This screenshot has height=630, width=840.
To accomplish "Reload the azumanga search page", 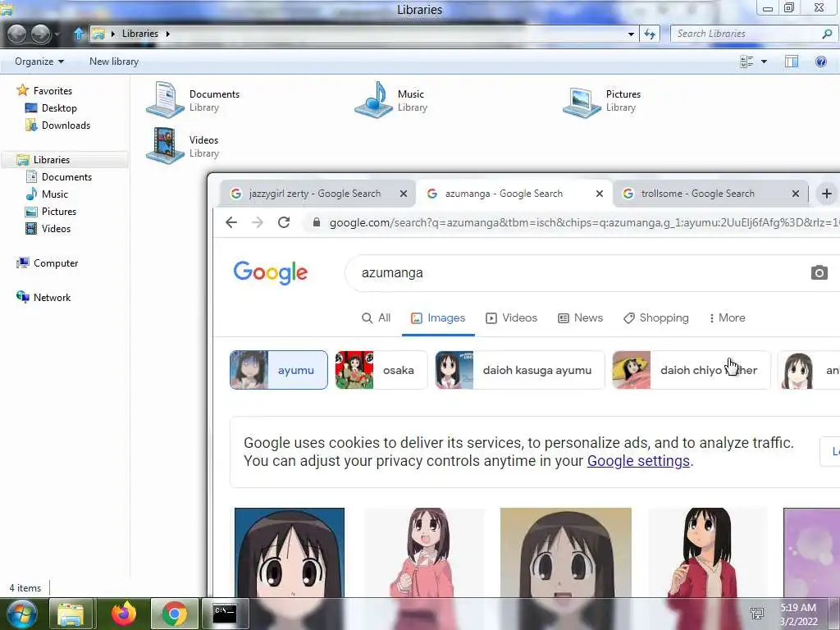I will (284, 222).
